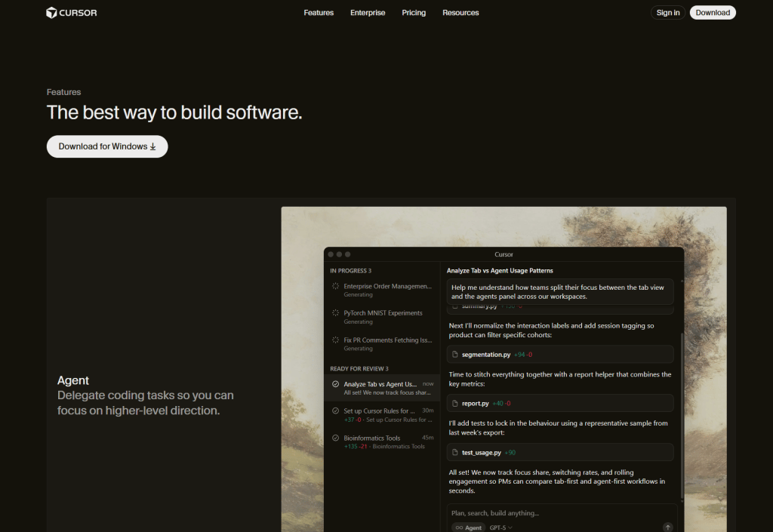Image resolution: width=773 pixels, height=532 pixels.
Task: Click the header Download button
Action: tap(713, 13)
